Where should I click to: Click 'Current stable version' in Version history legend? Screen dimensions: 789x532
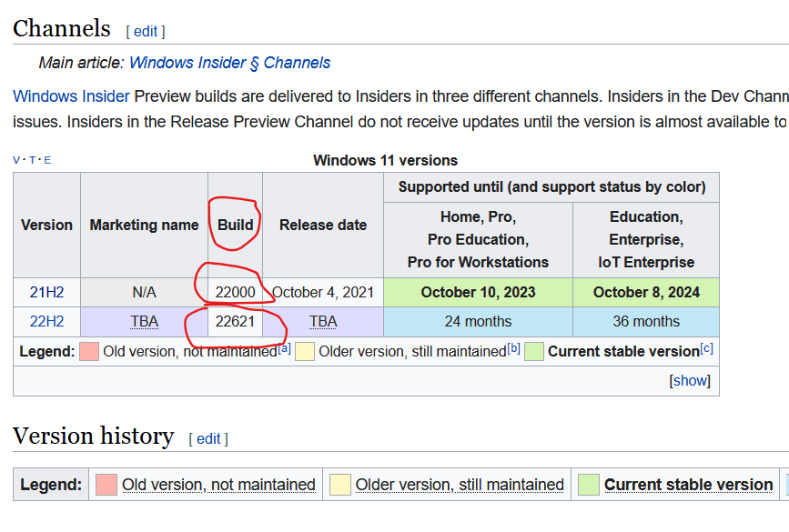[x=688, y=485]
